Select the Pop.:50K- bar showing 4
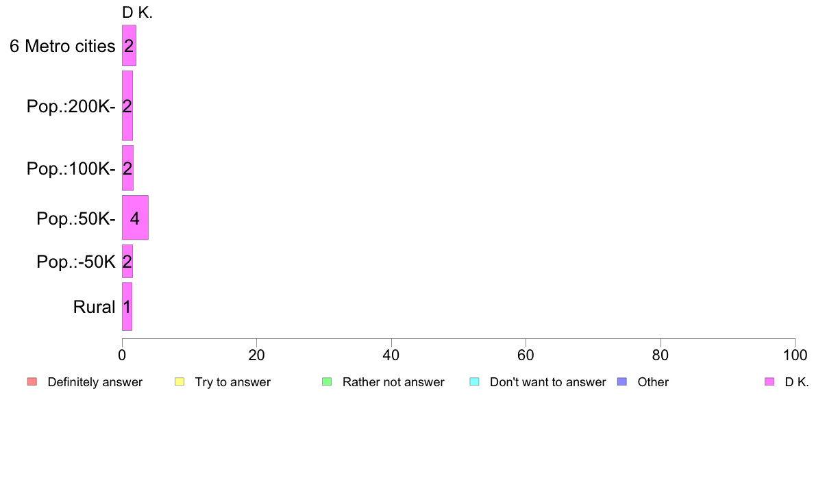The height and width of the screenshot is (504, 814). click(x=135, y=218)
